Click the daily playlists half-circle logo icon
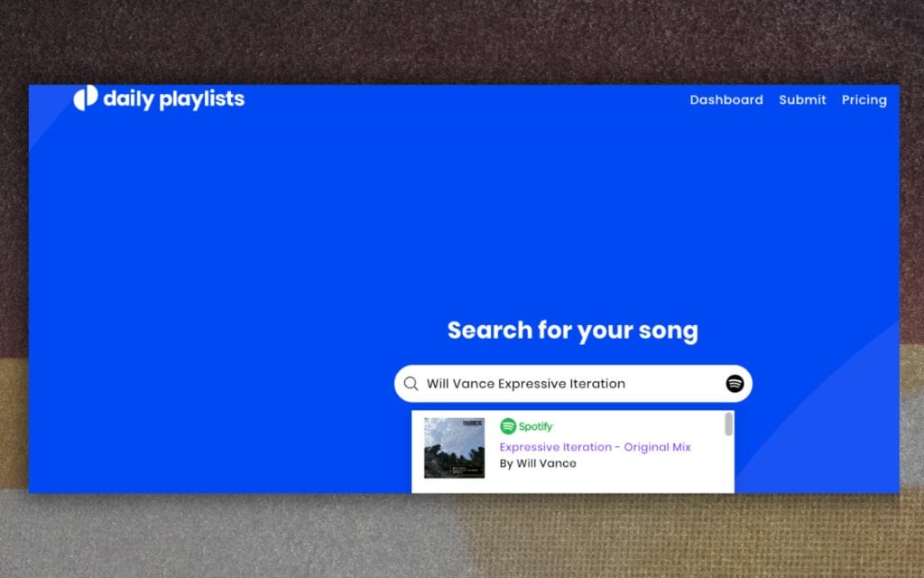This screenshot has height=578, width=924. (85, 98)
